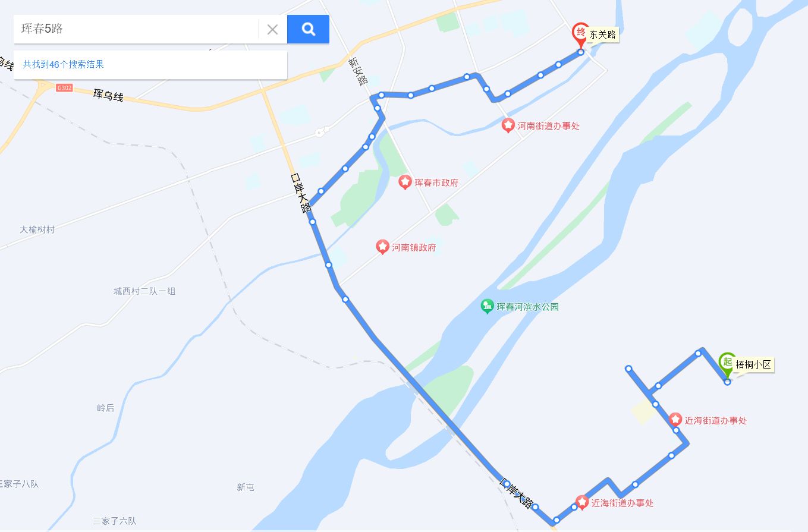Click the 大榆树村 place label
The height and width of the screenshot is (532, 808).
(x=37, y=229)
